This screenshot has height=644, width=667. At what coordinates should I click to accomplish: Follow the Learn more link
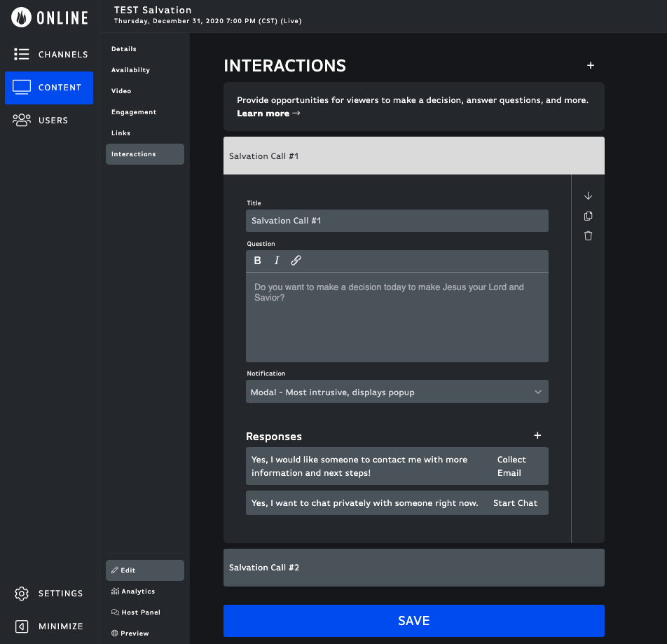[x=268, y=114]
